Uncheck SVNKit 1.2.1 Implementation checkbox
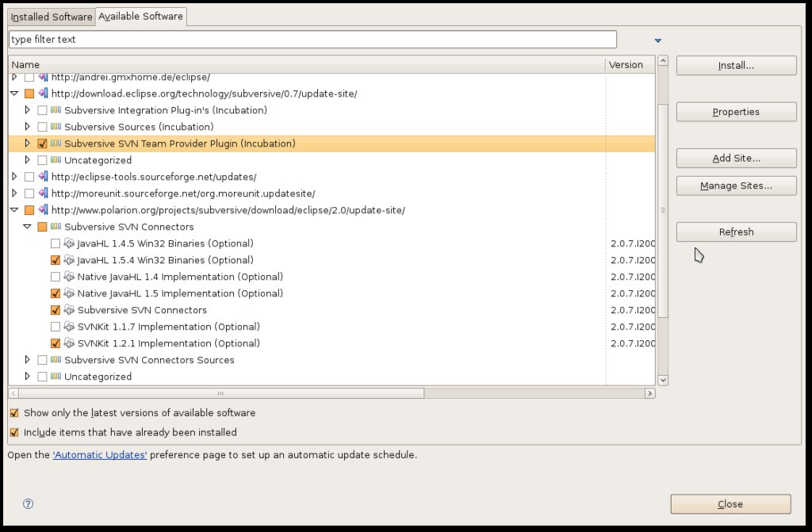812x532 pixels. tap(56, 343)
